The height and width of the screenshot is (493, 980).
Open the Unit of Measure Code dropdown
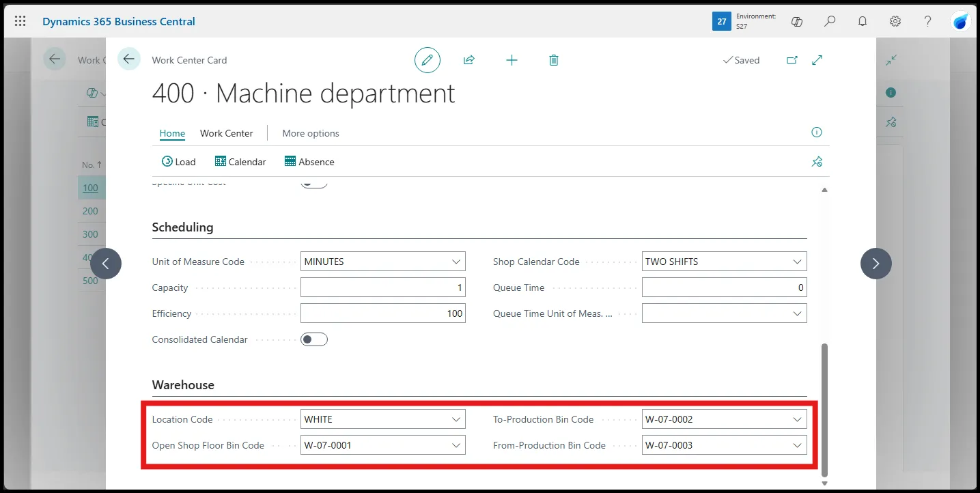click(456, 262)
